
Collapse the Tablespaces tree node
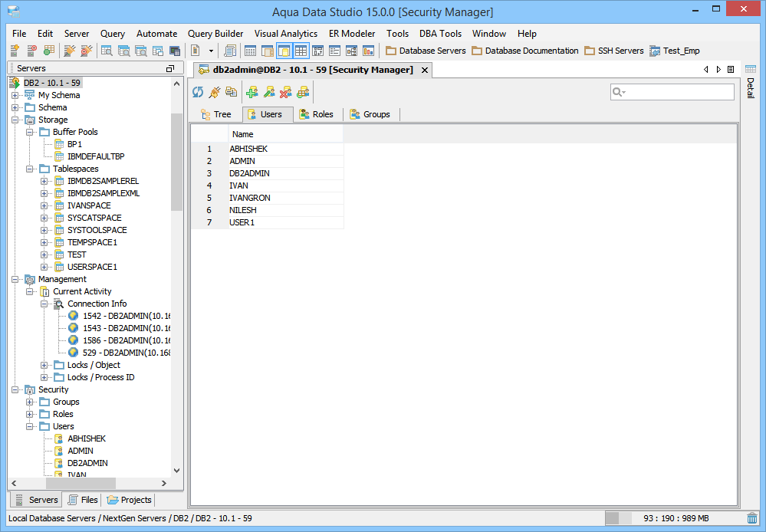pos(30,169)
